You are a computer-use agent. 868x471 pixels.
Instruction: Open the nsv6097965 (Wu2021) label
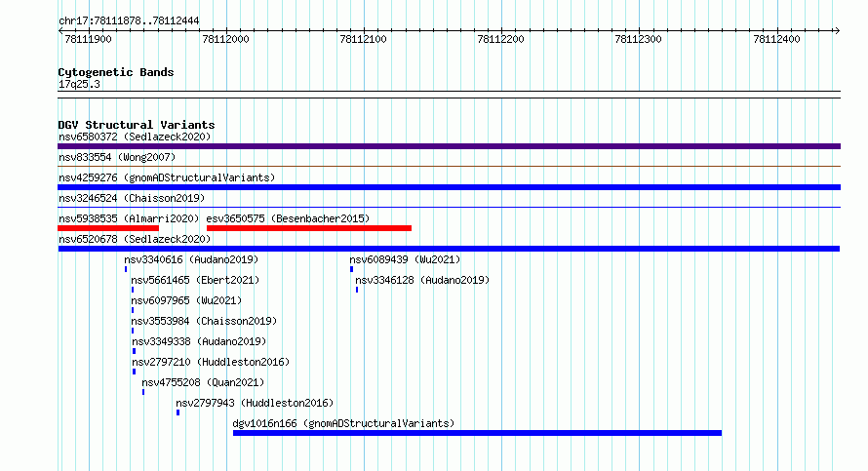(x=186, y=300)
